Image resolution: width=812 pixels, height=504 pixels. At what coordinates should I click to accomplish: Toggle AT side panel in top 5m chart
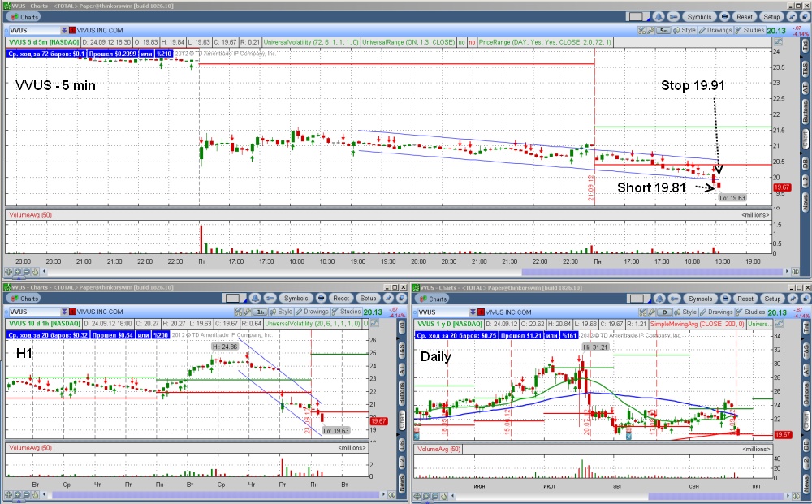[806, 88]
